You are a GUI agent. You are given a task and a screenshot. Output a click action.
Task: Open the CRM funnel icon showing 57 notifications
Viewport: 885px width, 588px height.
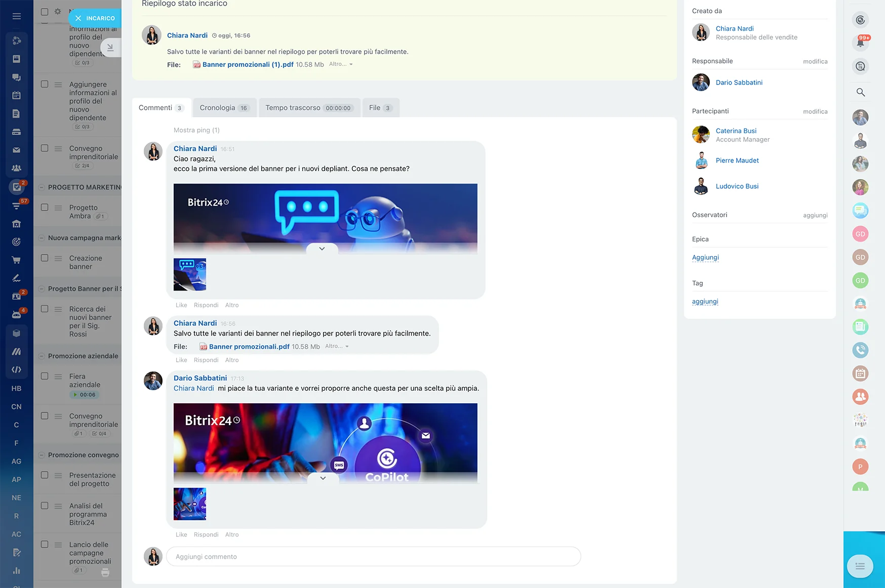point(17,205)
